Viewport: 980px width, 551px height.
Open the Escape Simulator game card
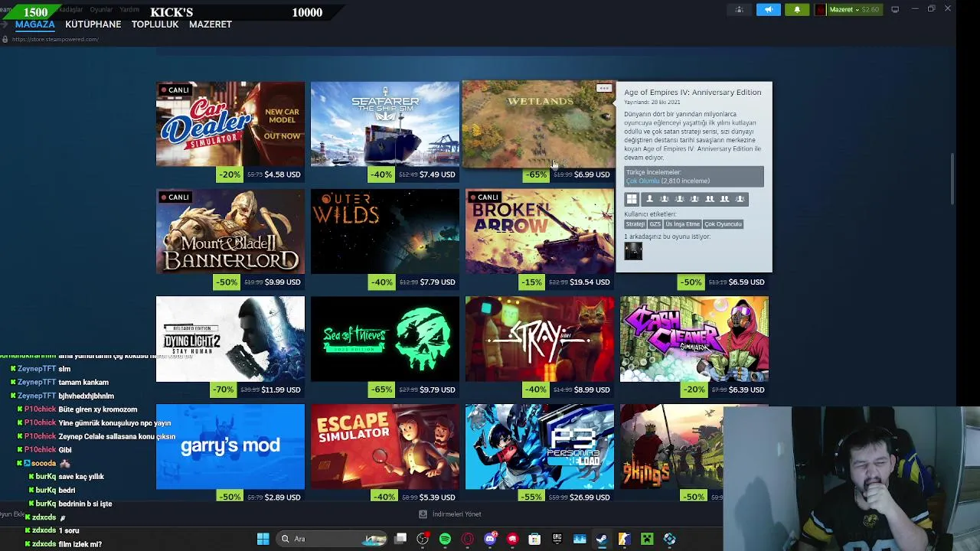click(x=384, y=447)
